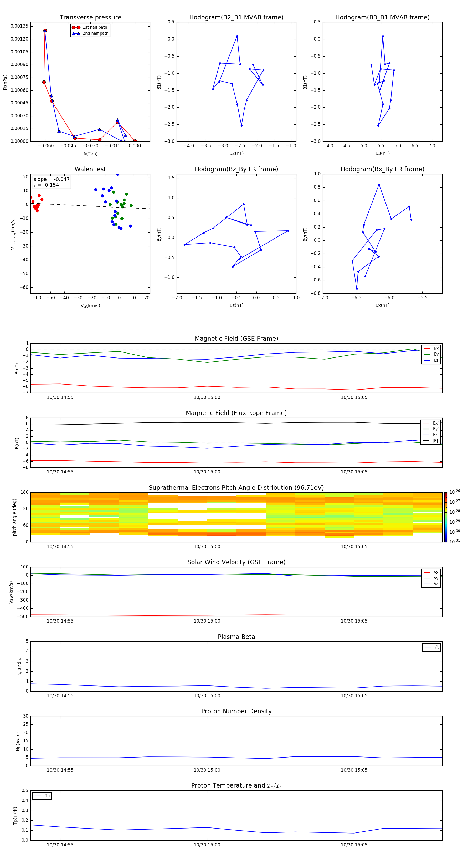Click the 'Magnetic Field (GSE Frame)' title
Screen dimensions: 473x868
tap(236, 339)
